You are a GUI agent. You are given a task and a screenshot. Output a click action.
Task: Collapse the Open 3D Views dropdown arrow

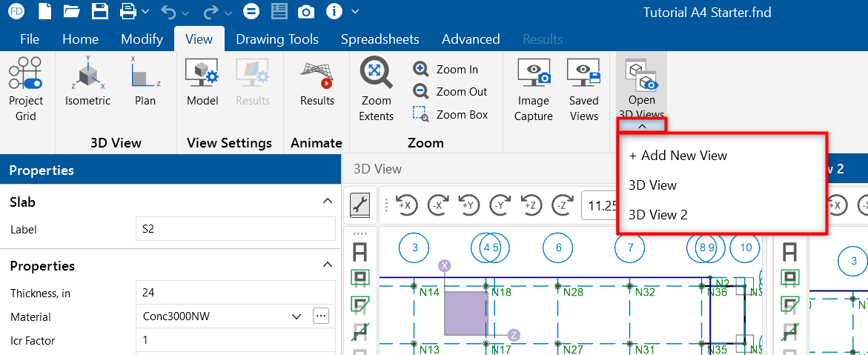642,126
